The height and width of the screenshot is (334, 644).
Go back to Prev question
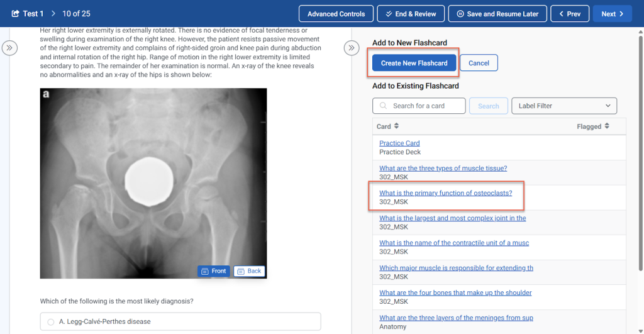(x=570, y=14)
